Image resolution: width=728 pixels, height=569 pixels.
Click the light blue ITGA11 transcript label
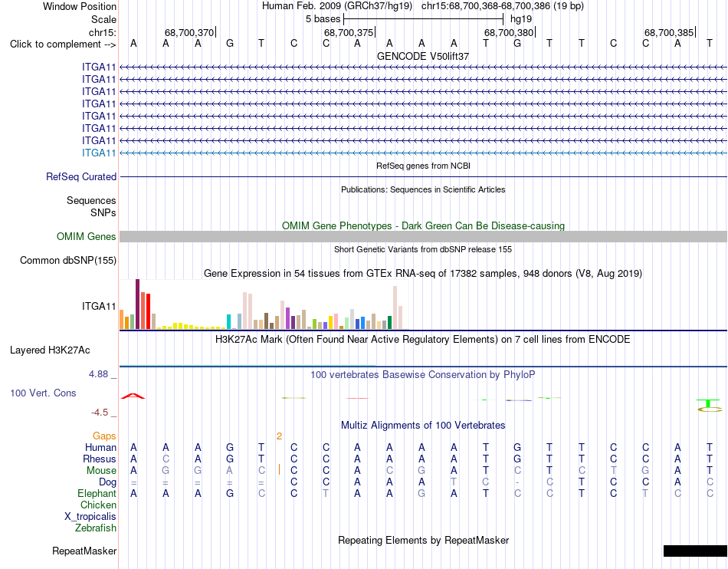pyautogui.click(x=99, y=153)
